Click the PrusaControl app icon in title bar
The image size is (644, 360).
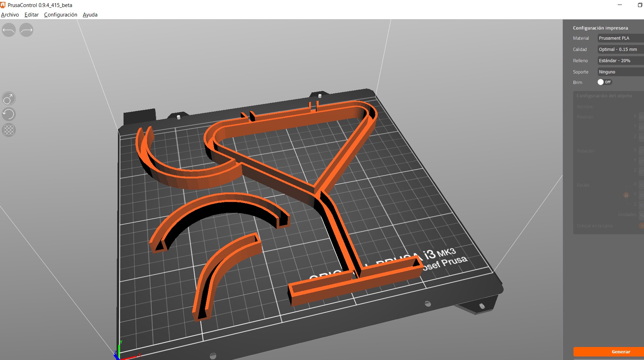click(x=3, y=5)
